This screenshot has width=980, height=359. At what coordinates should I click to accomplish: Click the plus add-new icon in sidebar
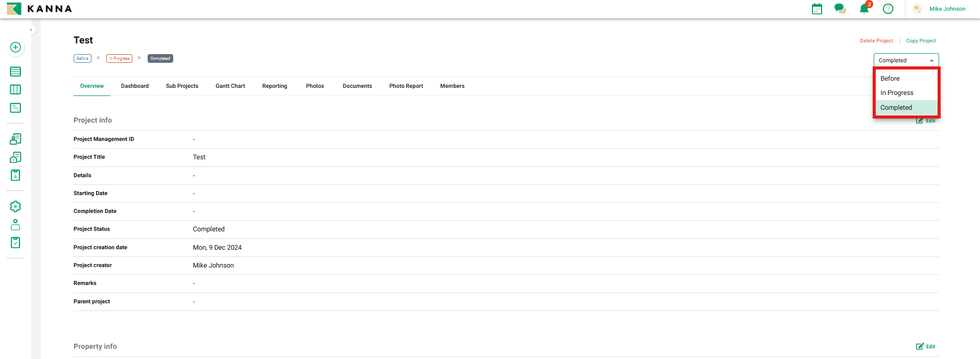coord(15,47)
